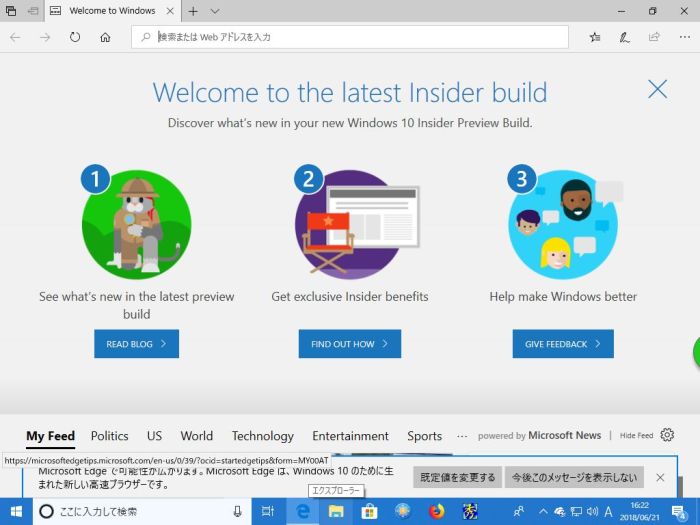The width and height of the screenshot is (700, 525).
Task: Click the Add notes pen icon
Action: pyautogui.click(x=624, y=37)
